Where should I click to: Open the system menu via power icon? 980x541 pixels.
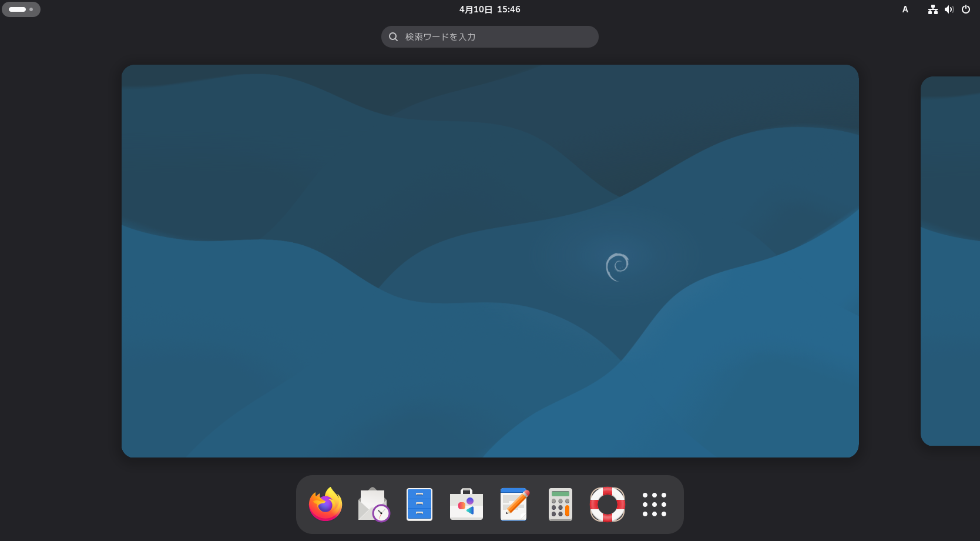click(x=966, y=9)
